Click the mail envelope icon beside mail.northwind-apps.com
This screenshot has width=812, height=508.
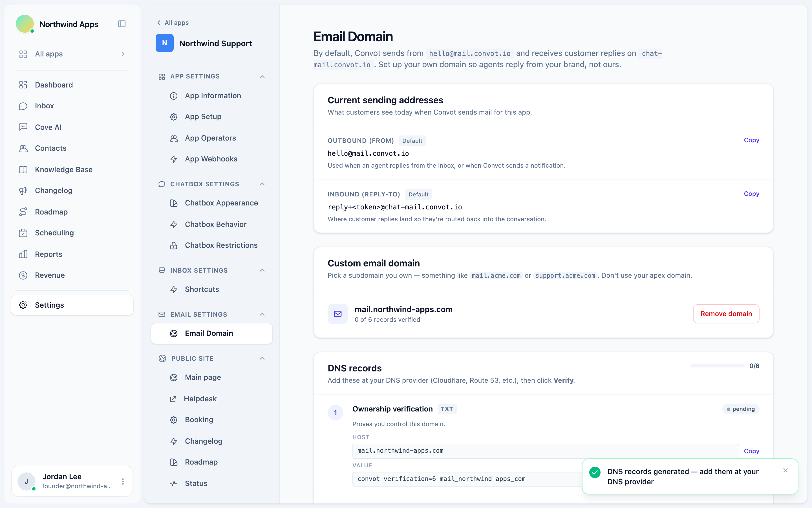(x=337, y=314)
